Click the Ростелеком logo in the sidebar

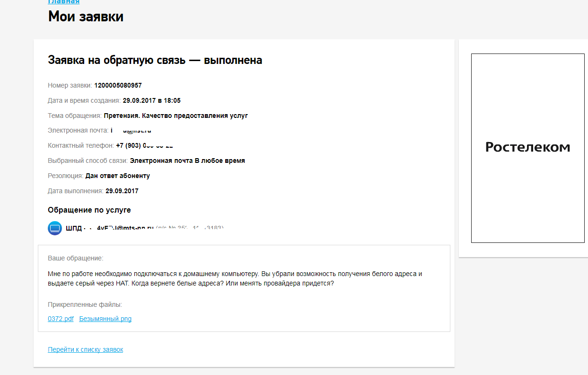click(527, 147)
